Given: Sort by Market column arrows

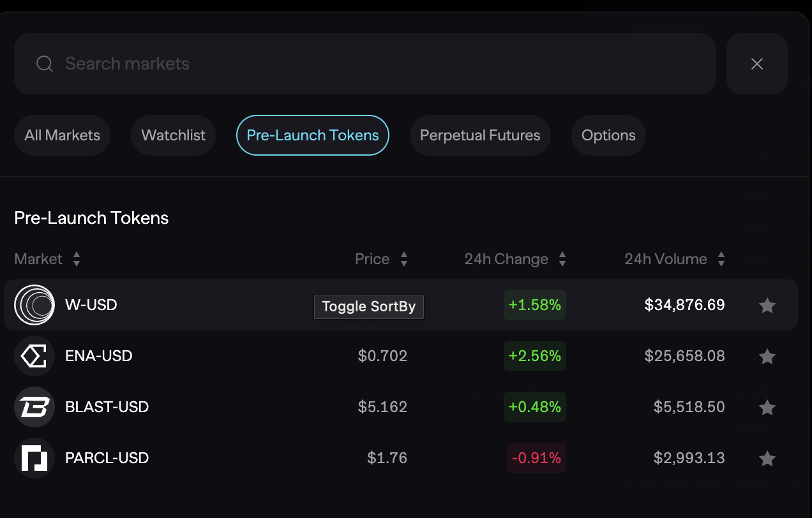Looking at the screenshot, I should coord(77,259).
